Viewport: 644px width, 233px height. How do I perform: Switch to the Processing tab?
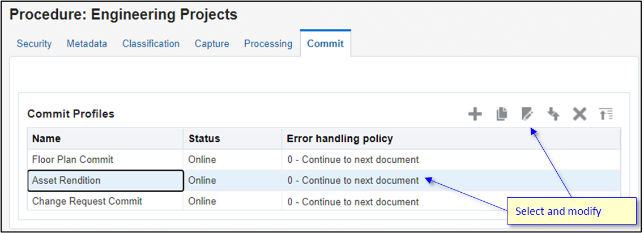(268, 44)
